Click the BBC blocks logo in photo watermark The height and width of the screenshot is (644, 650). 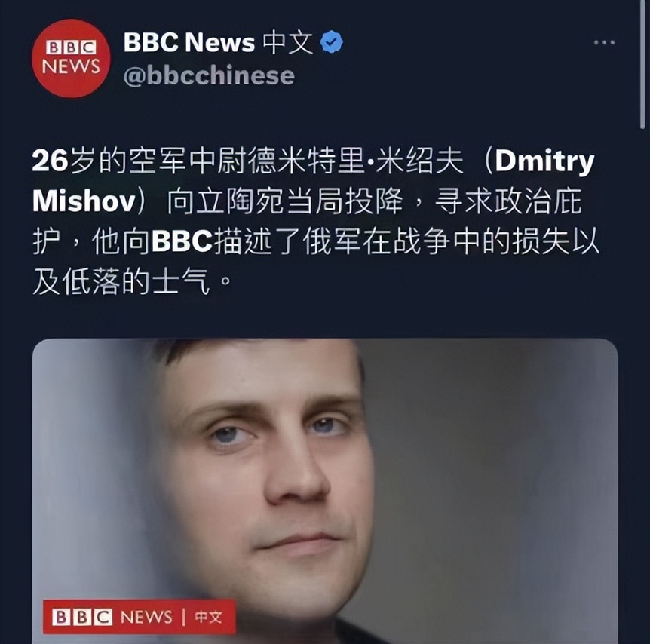[82, 617]
